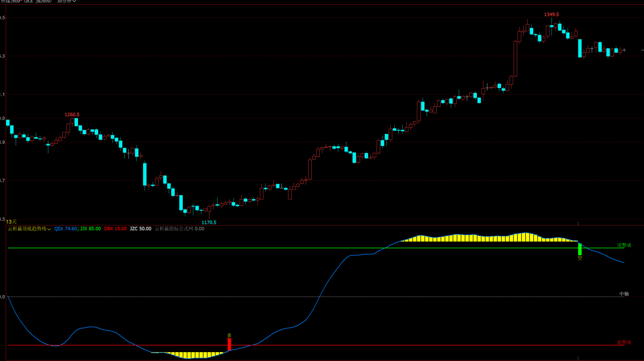
Task: Click the QSX 74.60 indicator value
Action: 66,229
